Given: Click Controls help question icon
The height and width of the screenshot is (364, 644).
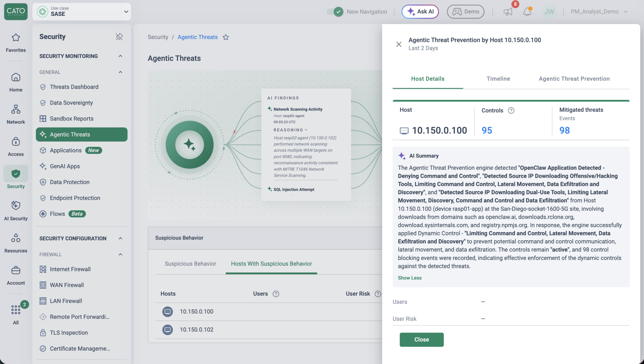Looking at the screenshot, I should (511, 110).
